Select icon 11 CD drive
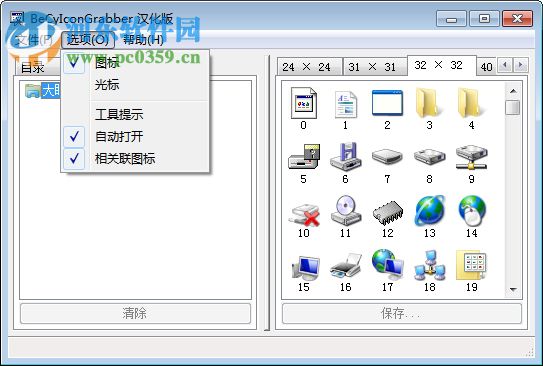The image size is (543, 366). point(346,210)
